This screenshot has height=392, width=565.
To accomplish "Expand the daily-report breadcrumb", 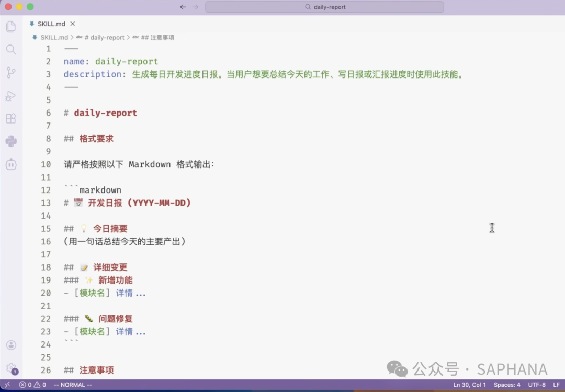I will pos(103,37).
